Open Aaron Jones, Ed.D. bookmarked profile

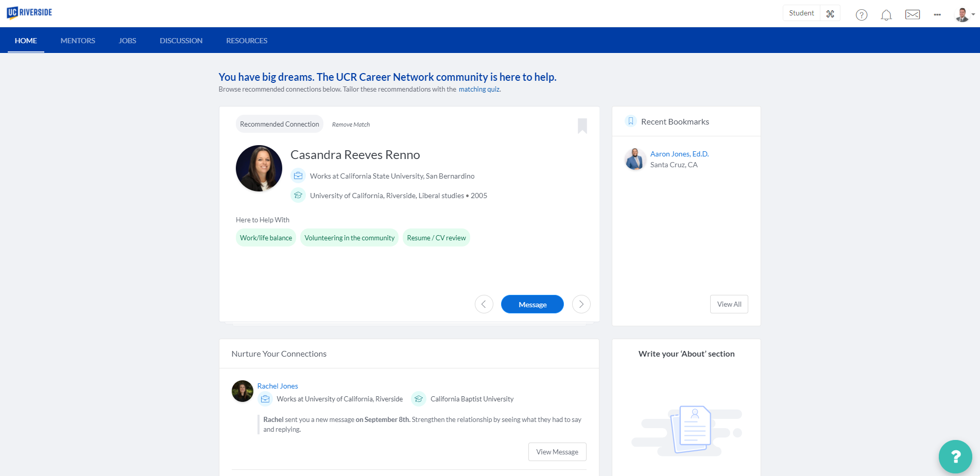[x=679, y=154]
